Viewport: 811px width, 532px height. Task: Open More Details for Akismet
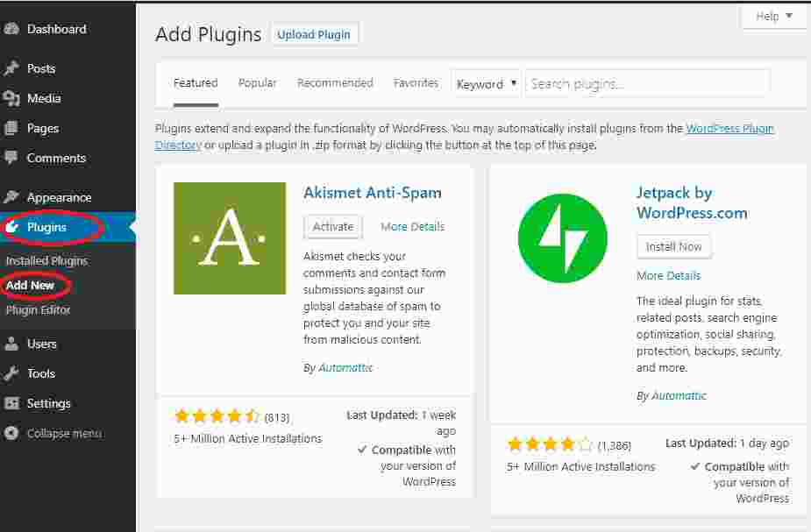412,226
